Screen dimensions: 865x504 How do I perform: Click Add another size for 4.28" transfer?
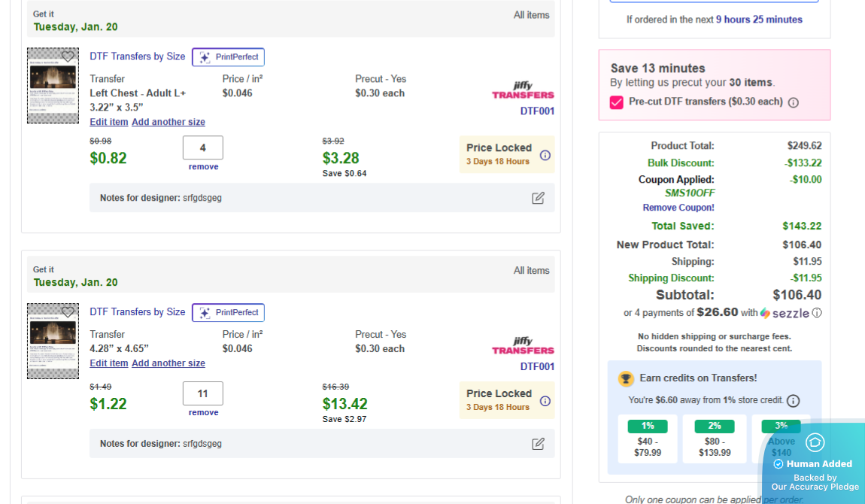[168, 363]
